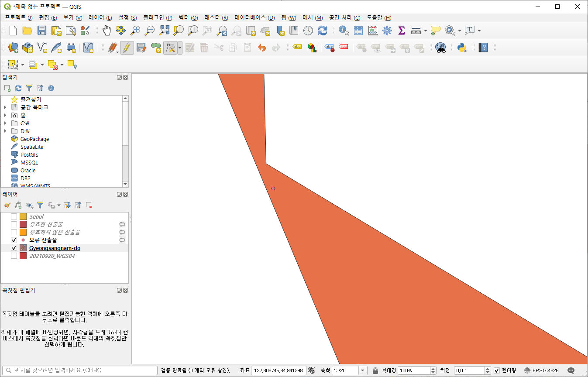Open Layer Styling panel brush icon
The height and width of the screenshot is (377, 588).
(7, 205)
